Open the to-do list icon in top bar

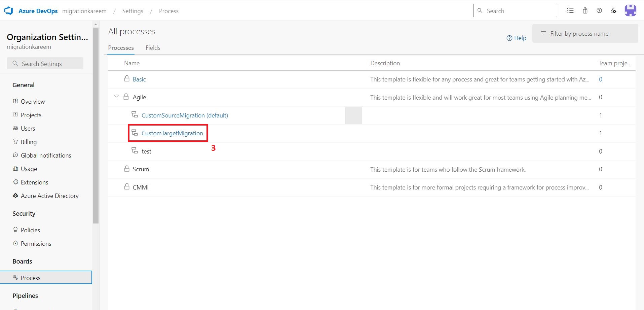(x=570, y=10)
